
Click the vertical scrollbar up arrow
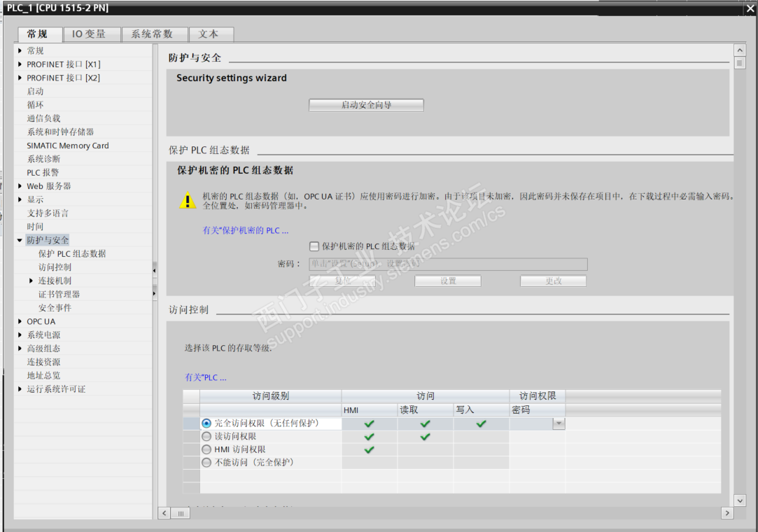coord(740,50)
